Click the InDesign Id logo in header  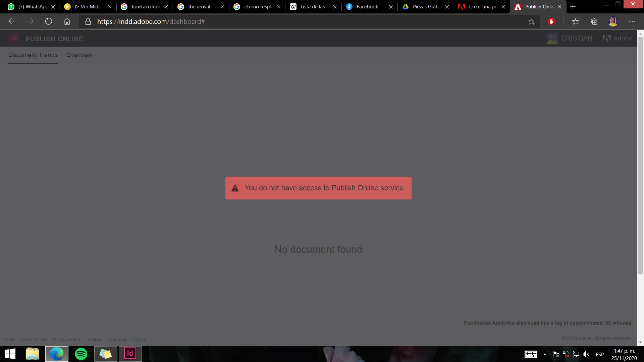click(x=14, y=38)
